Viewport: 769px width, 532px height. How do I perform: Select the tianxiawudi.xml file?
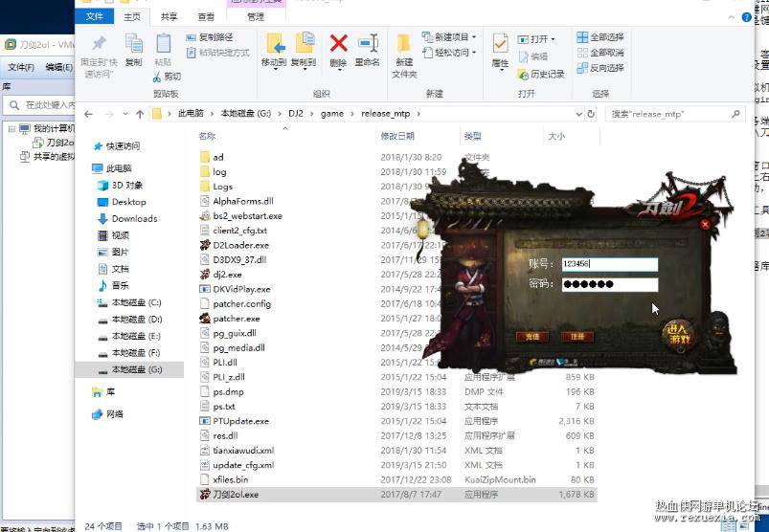[x=237, y=451]
